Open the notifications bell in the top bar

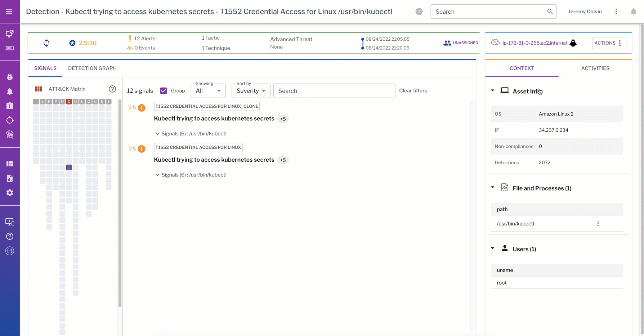click(x=633, y=11)
